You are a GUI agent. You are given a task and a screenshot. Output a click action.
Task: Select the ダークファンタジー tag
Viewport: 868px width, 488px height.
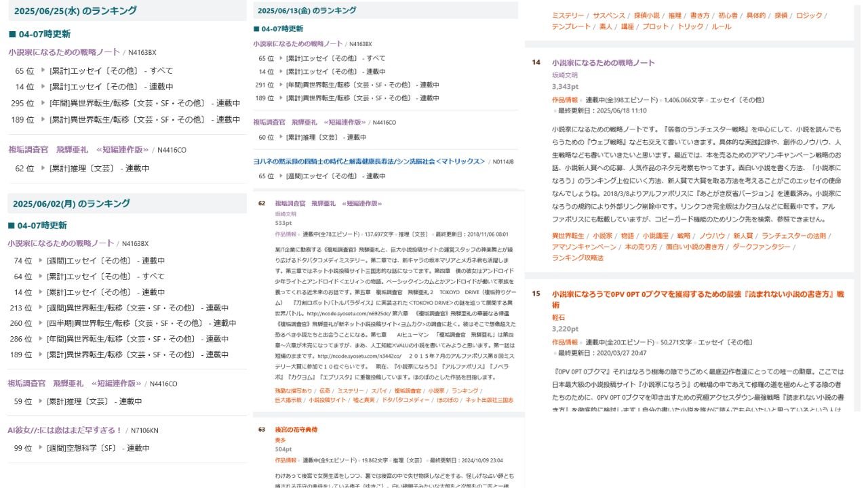[x=762, y=247]
